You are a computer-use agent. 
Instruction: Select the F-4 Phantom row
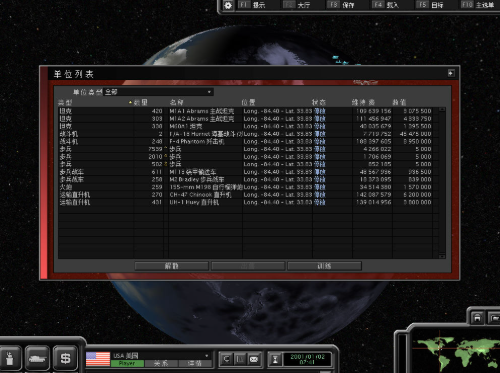click(248, 141)
